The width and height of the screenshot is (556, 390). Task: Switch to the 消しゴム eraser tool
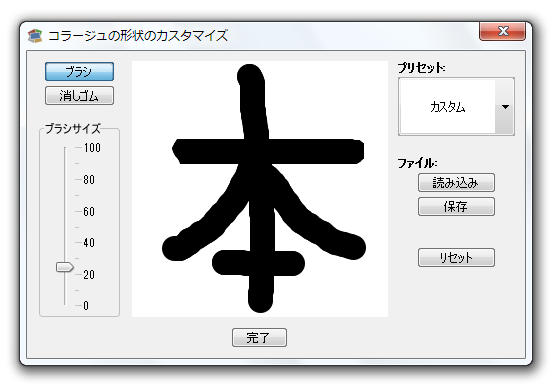79,96
